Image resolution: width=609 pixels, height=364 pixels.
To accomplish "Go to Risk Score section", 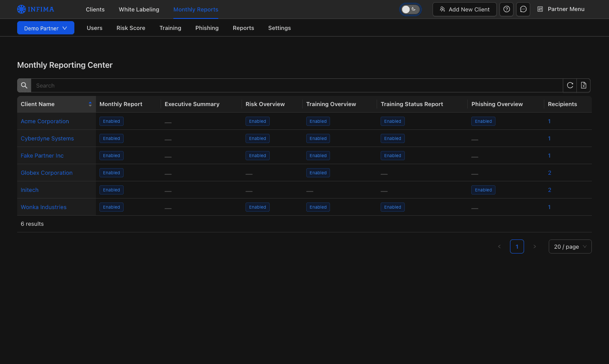I will [131, 28].
